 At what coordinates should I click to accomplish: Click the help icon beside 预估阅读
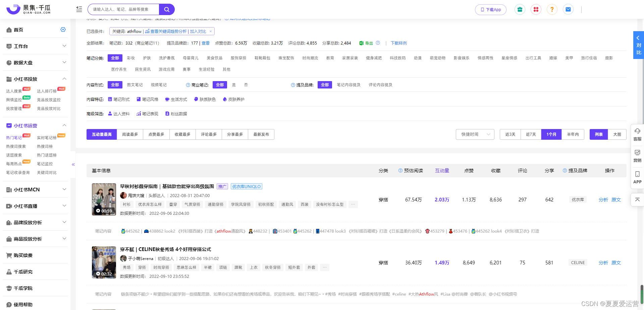tap(400, 171)
